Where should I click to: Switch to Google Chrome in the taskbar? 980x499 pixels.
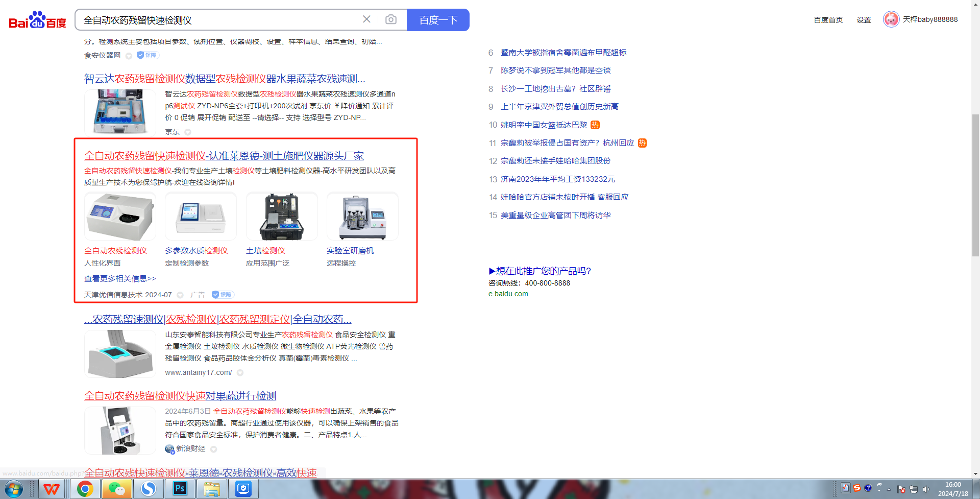pyautogui.click(x=85, y=489)
